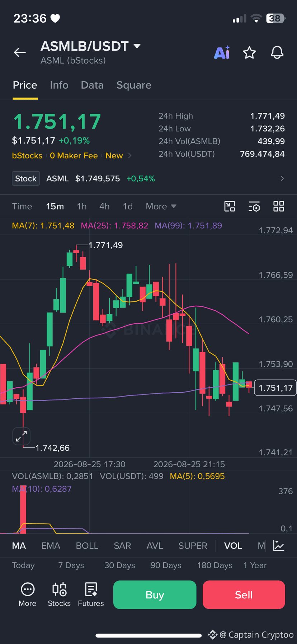Open More timeframes dropdown

(161, 206)
